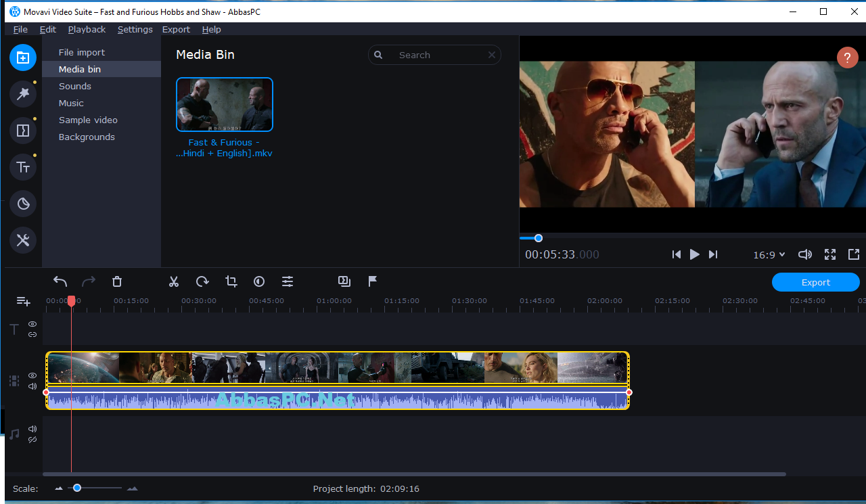The height and width of the screenshot is (504, 866).
Task: Open the Settings menu
Action: [x=135, y=30]
